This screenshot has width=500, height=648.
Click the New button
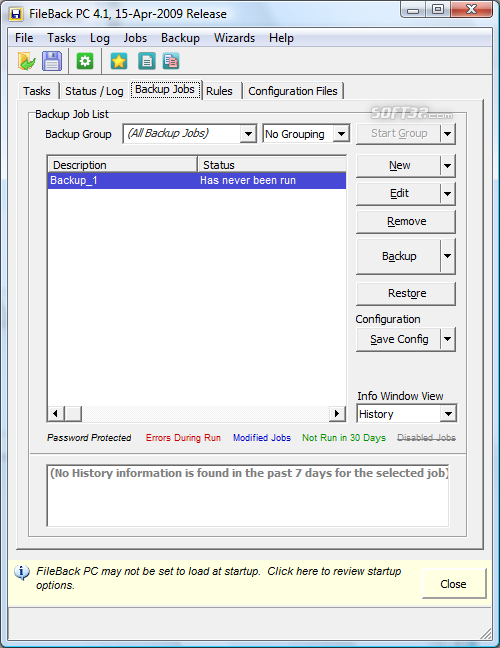click(x=399, y=166)
